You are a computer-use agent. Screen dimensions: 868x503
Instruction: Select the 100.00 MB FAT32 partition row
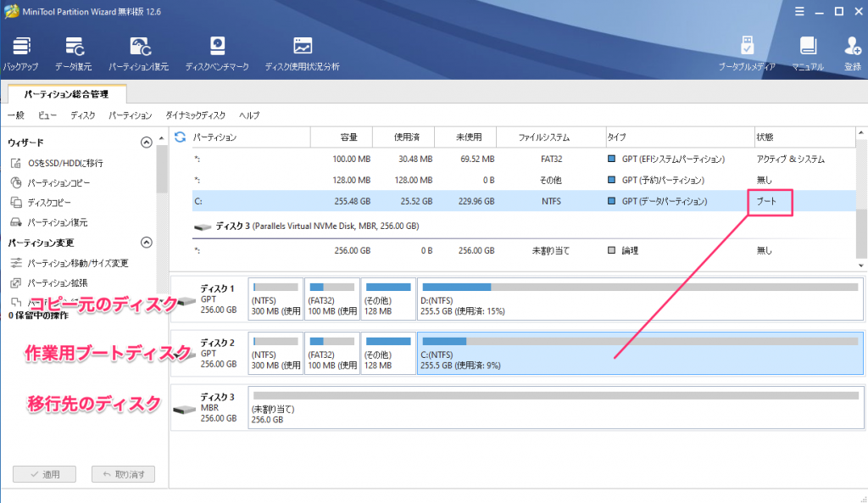coord(524,159)
